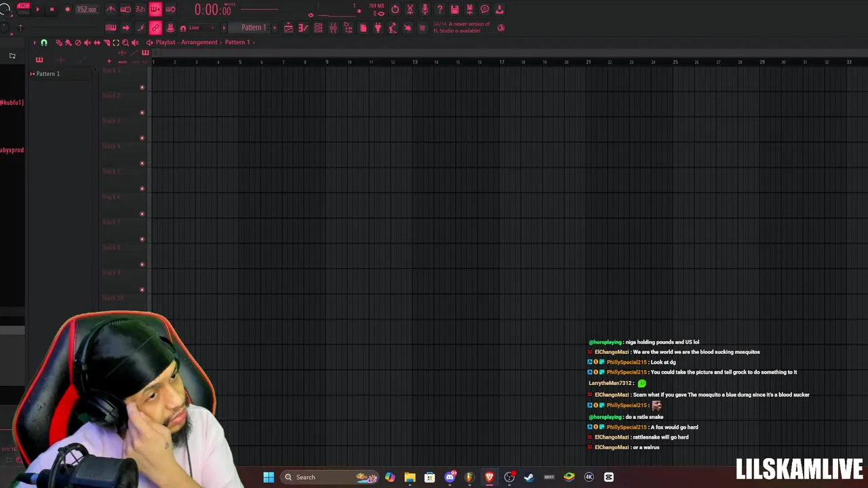Toggle typing keyboard to piano
Image resolution: width=868 pixels, height=488 pixels.
[111, 28]
